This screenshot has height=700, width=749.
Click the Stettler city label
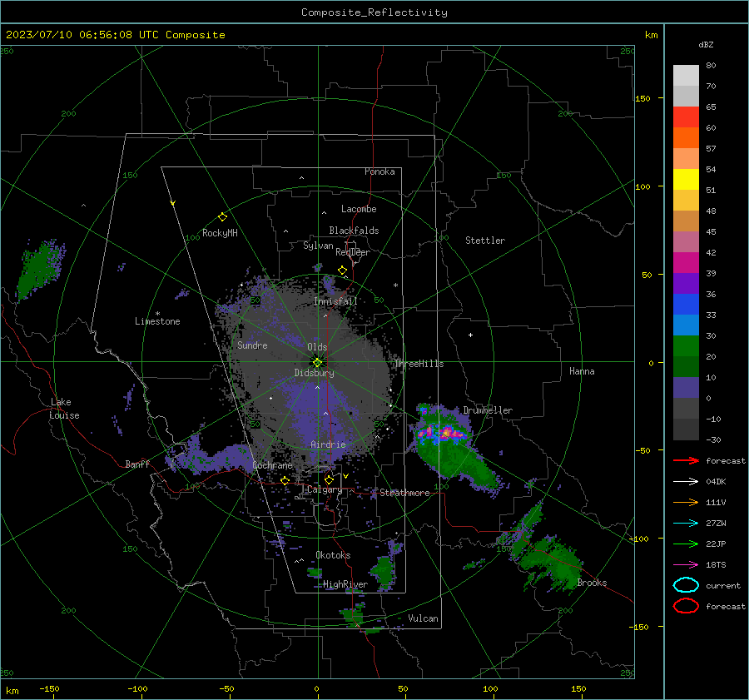point(485,241)
